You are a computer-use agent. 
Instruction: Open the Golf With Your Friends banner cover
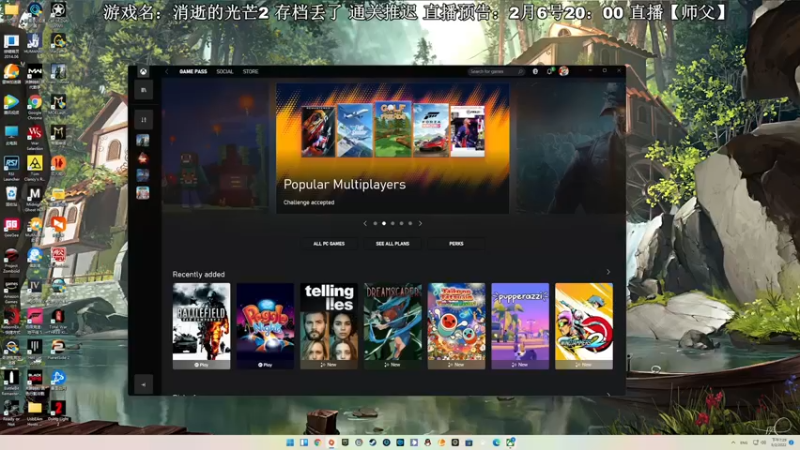pyautogui.click(x=393, y=129)
